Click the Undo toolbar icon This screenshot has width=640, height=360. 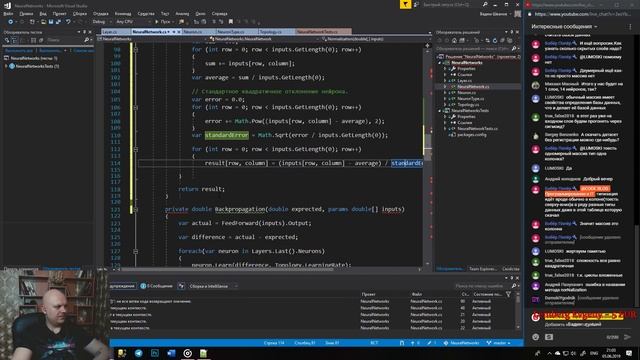68,22
